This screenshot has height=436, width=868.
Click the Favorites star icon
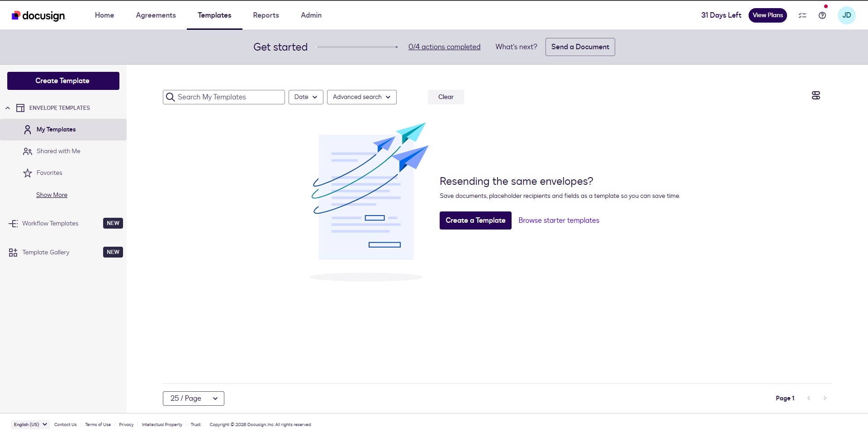(x=28, y=173)
